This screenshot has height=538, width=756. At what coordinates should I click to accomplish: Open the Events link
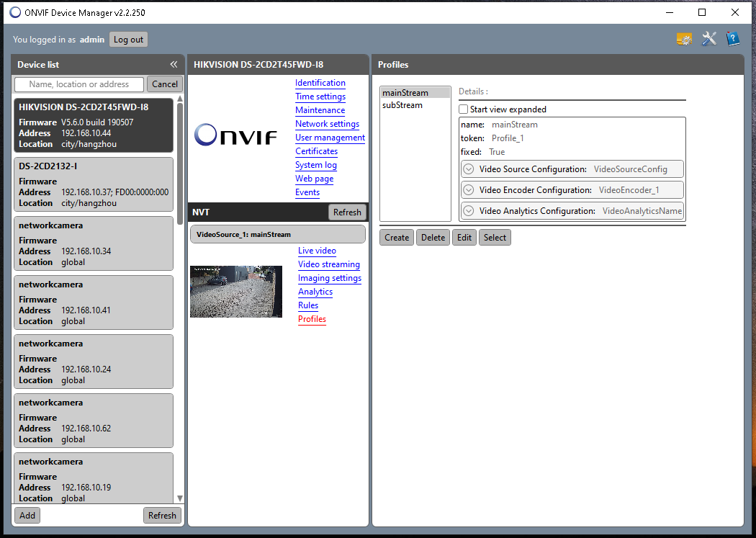tap(307, 192)
